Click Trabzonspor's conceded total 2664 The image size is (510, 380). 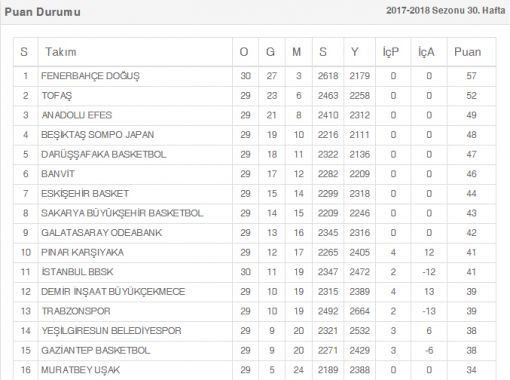(360, 311)
